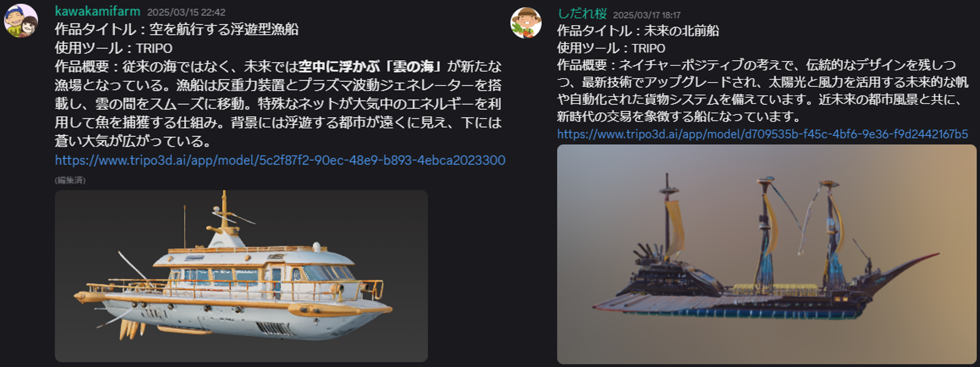This screenshot has height=367, width=980.
Task: Click the 作品概要 description in しだれ桜's message
Action: coord(762,91)
